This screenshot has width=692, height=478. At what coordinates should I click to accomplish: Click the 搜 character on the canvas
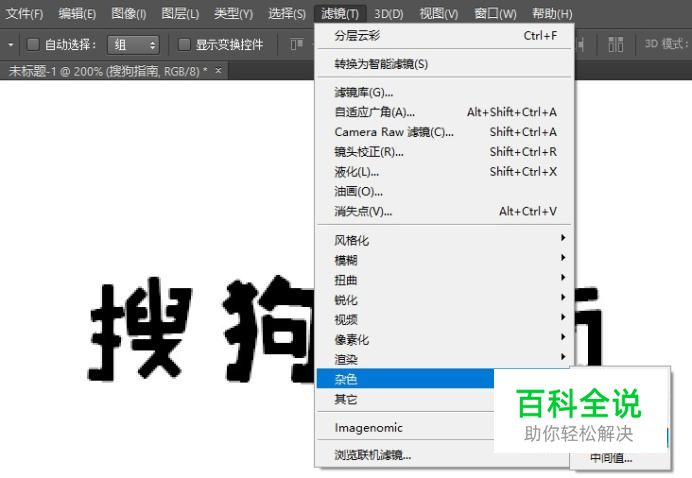tap(140, 329)
